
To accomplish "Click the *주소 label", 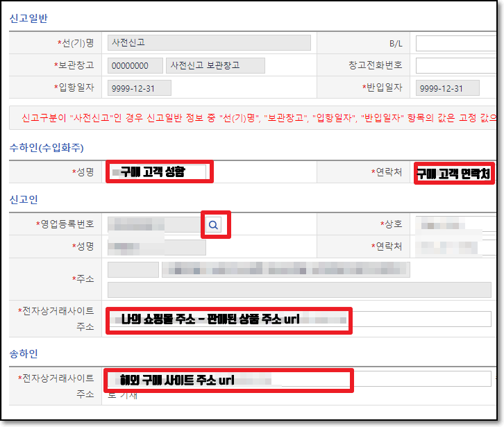I will coord(83,278).
